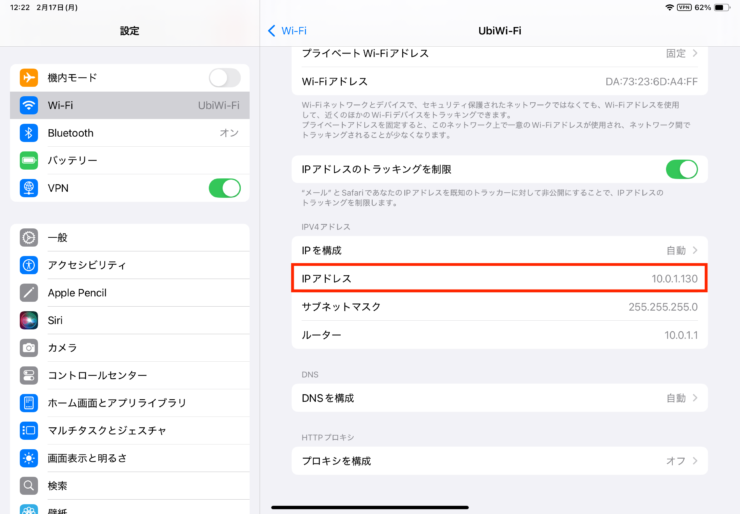Open Apple Pencil settings
The image size is (740, 514).
tap(130, 293)
